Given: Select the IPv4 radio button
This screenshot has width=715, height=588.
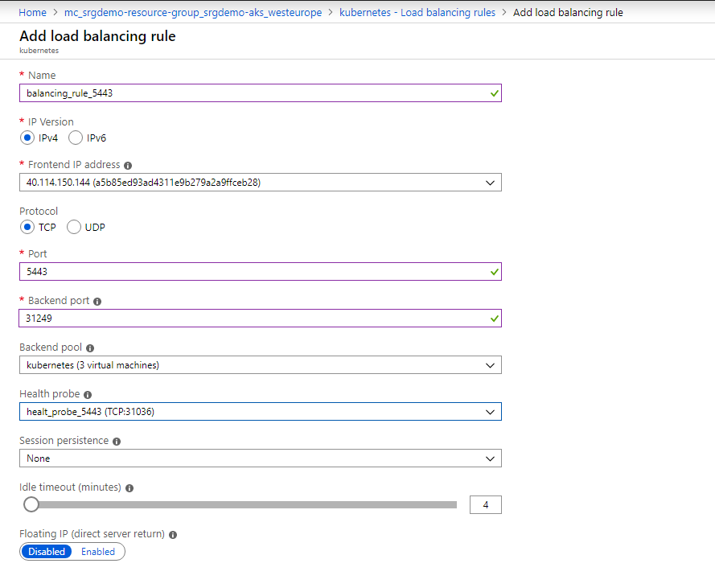Looking at the screenshot, I should (x=27, y=138).
